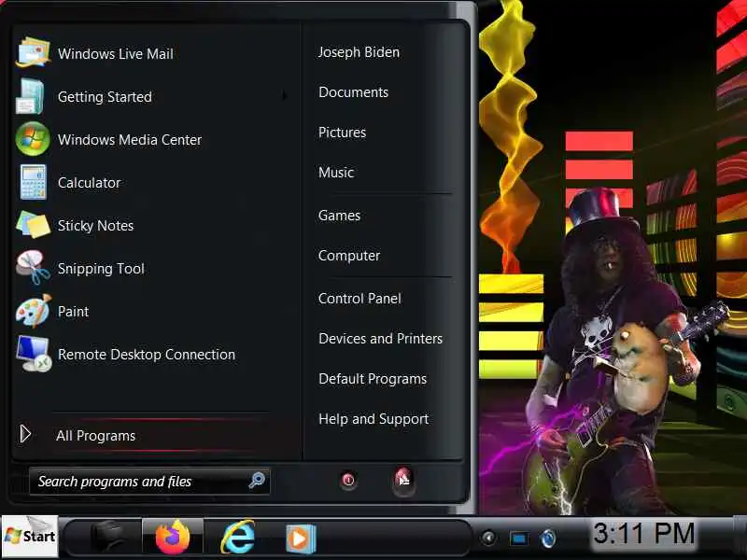Open the Joseph Biden user folder
The width and height of the screenshot is (747, 560).
pos(359,52)
